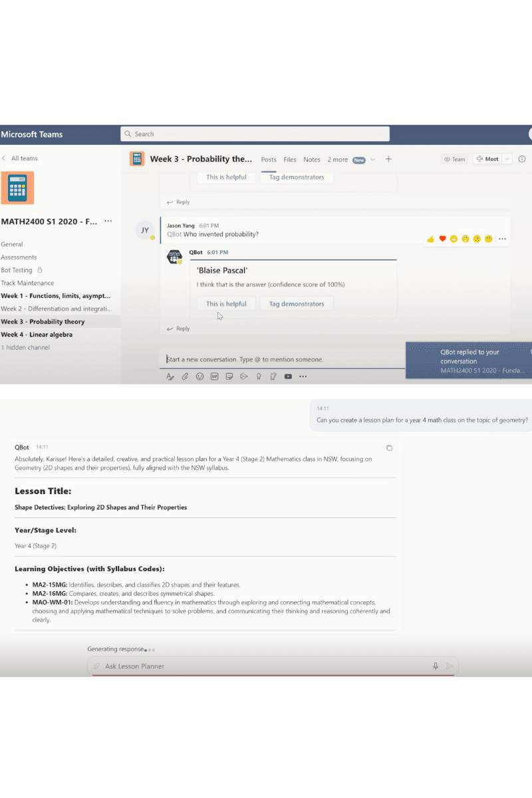Click the Attach file paperclip icon
The image size is (532, 798).
point(186,376)
